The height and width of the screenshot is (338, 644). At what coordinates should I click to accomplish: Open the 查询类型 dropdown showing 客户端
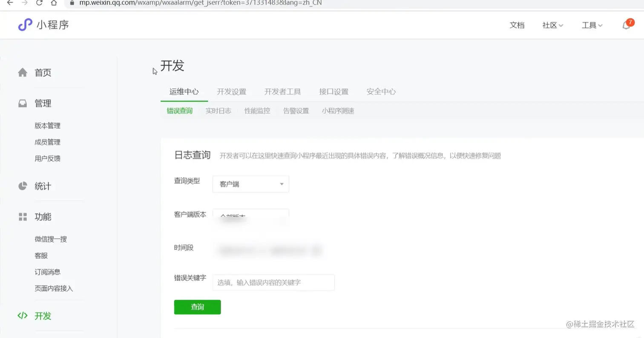(x=251, y=184)
